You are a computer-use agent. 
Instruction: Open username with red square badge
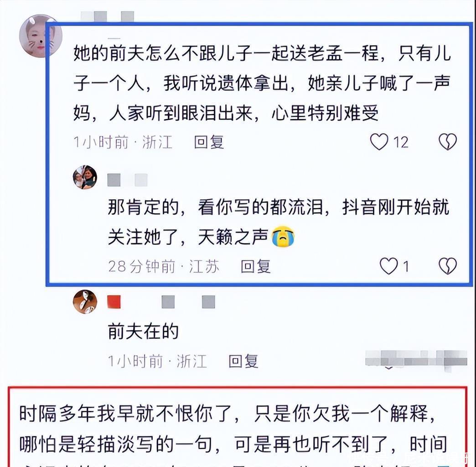(x=161, y=302)
